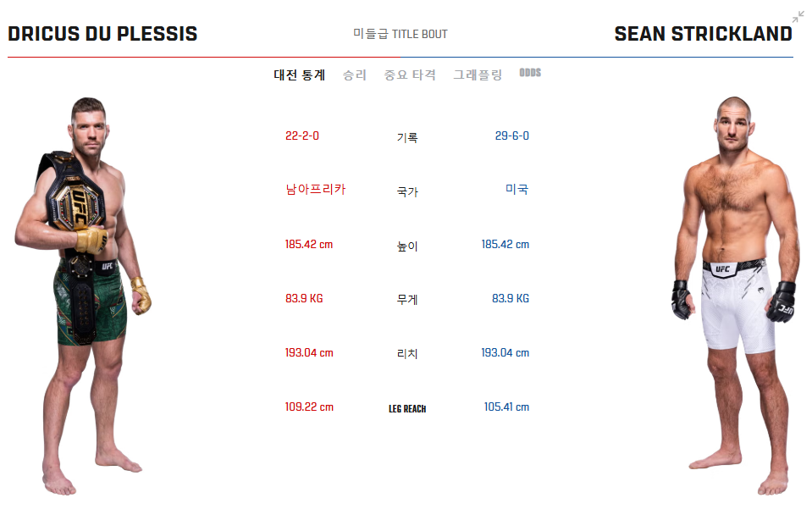Open the ODDS tab
Image resolution: width=812 pixels, height=509 pixels.
coord(528,74)
